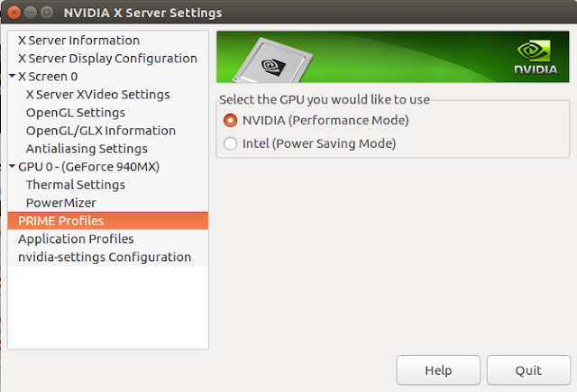
Task: Open nvidia-settings Configuration page
Action: (105, 257)
